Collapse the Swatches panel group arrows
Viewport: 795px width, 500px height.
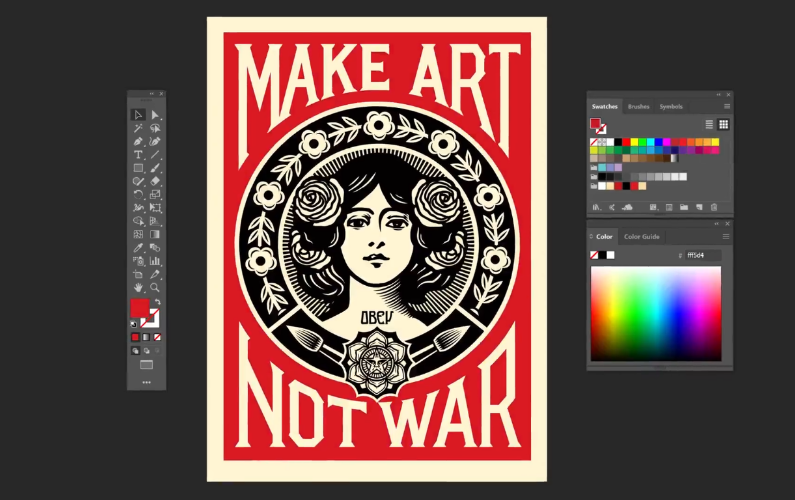[718, 94]
